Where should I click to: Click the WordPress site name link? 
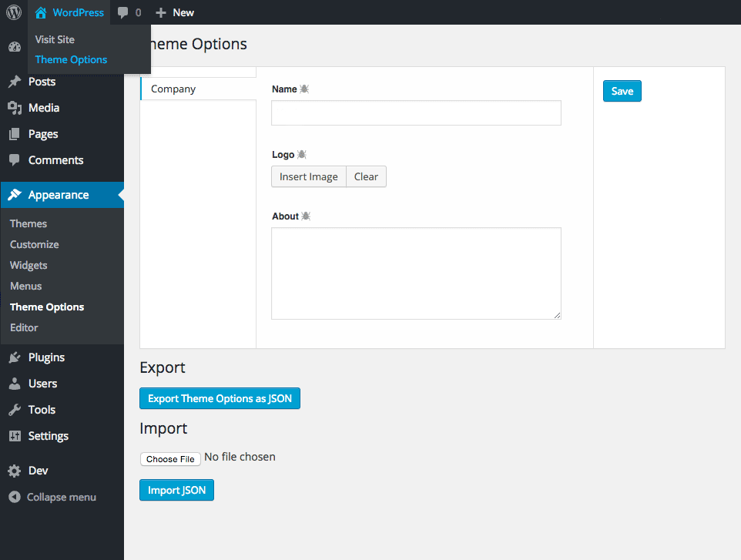78,13
